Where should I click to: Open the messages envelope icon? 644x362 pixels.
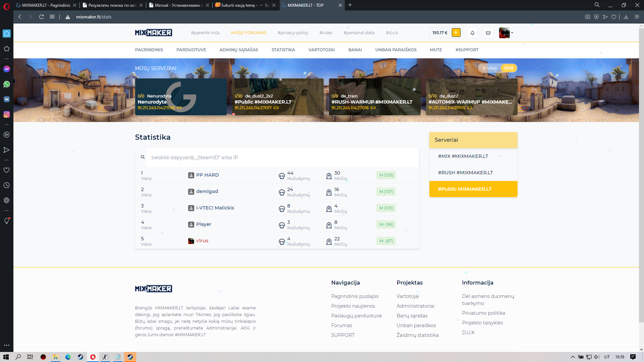tap(488, 33)
